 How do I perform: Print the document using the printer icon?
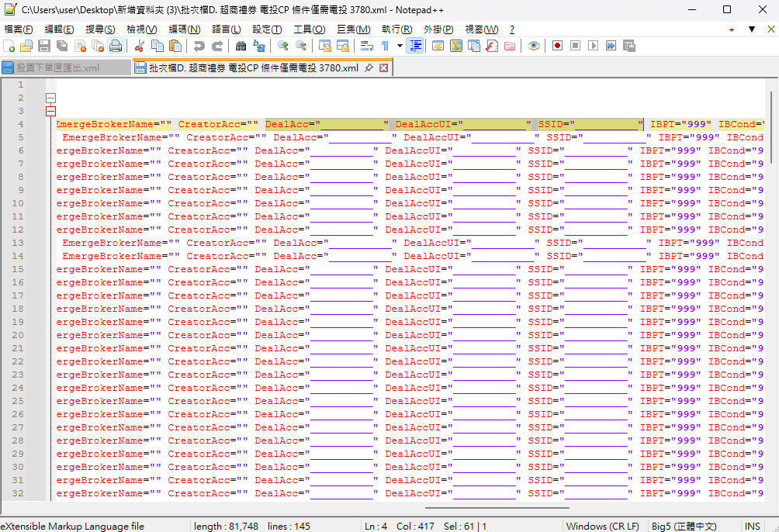(x=116, y=47)
